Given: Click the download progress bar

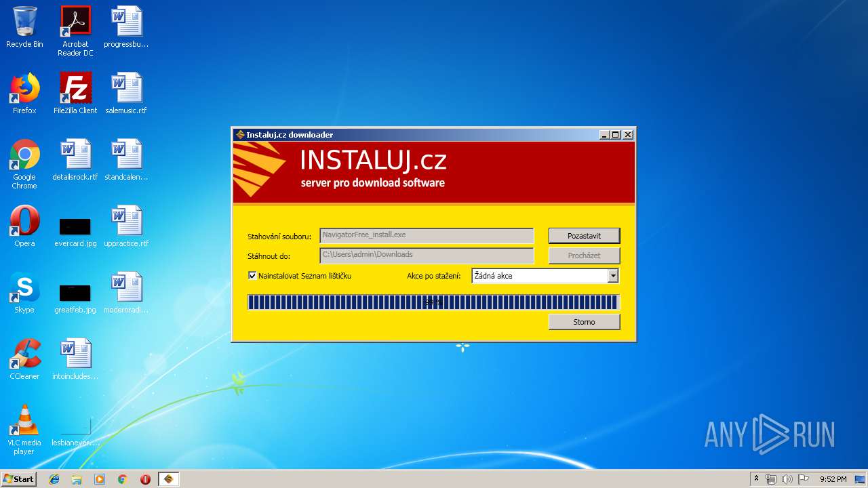Looking at the screenshot, I should 433,302.
